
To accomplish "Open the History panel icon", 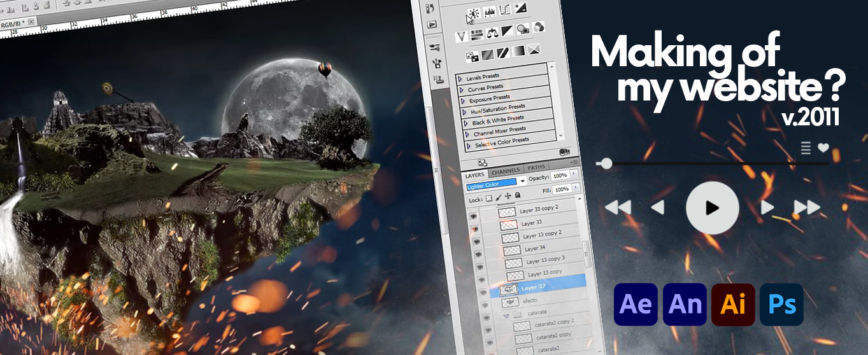I will click(430, 9).
